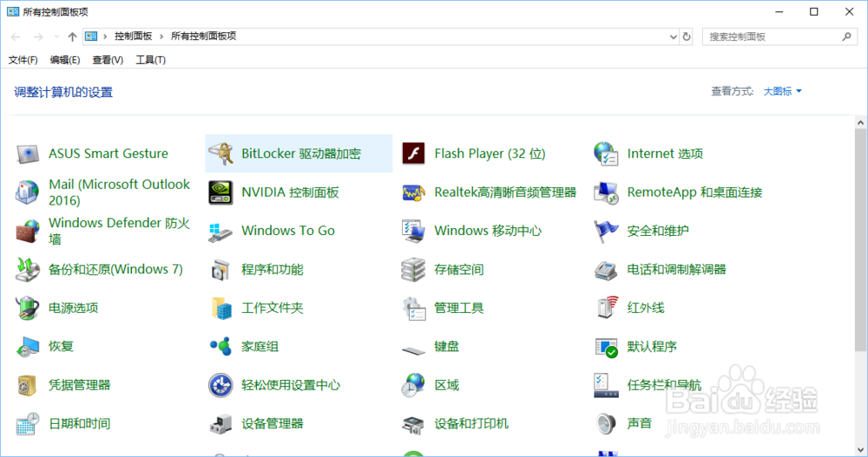Open ASUS Smart Gesture icon
868x457 pixels.
click(27, 153)
